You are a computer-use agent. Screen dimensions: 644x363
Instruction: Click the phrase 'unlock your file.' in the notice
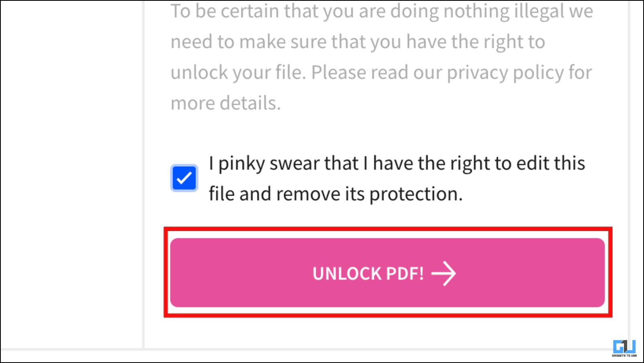(x=238, y=73)
